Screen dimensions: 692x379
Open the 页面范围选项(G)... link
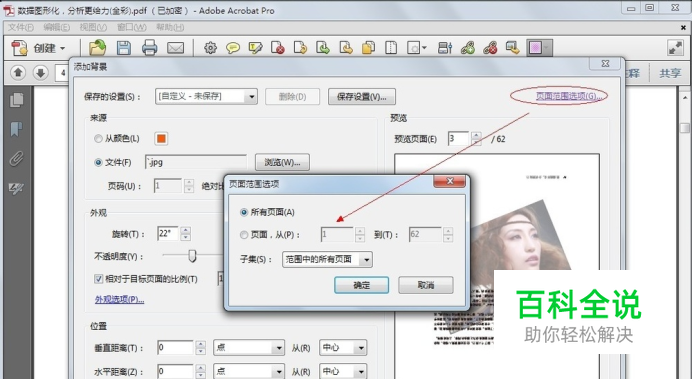569,96
